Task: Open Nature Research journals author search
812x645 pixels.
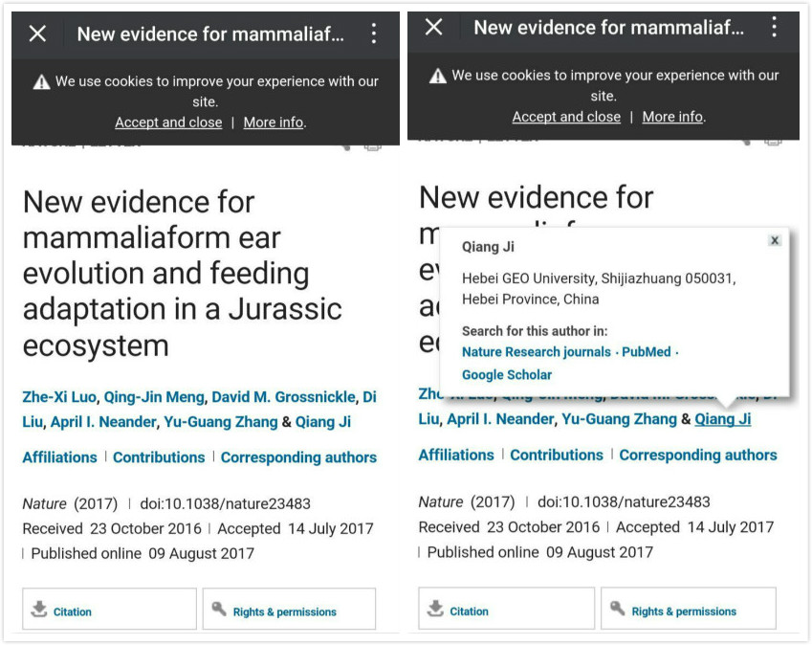Action: tap(536, 352)
